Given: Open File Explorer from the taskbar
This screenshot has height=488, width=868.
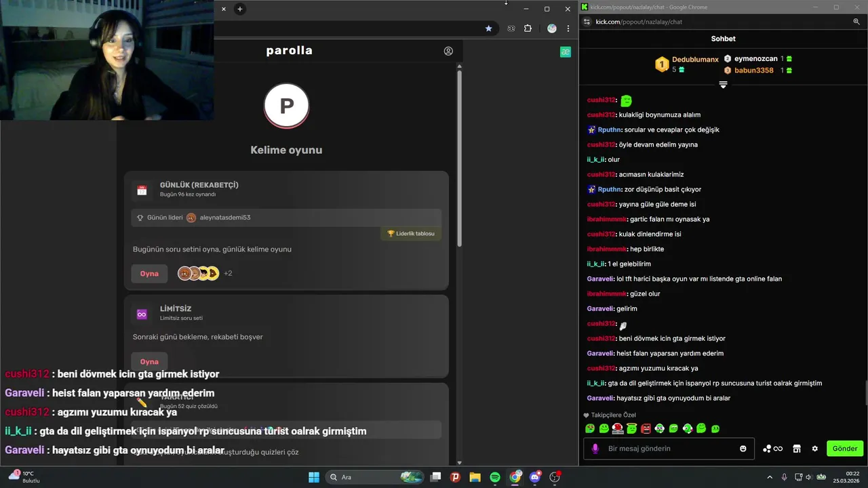Looking at the screenshot, I should [x=475, y=477].
